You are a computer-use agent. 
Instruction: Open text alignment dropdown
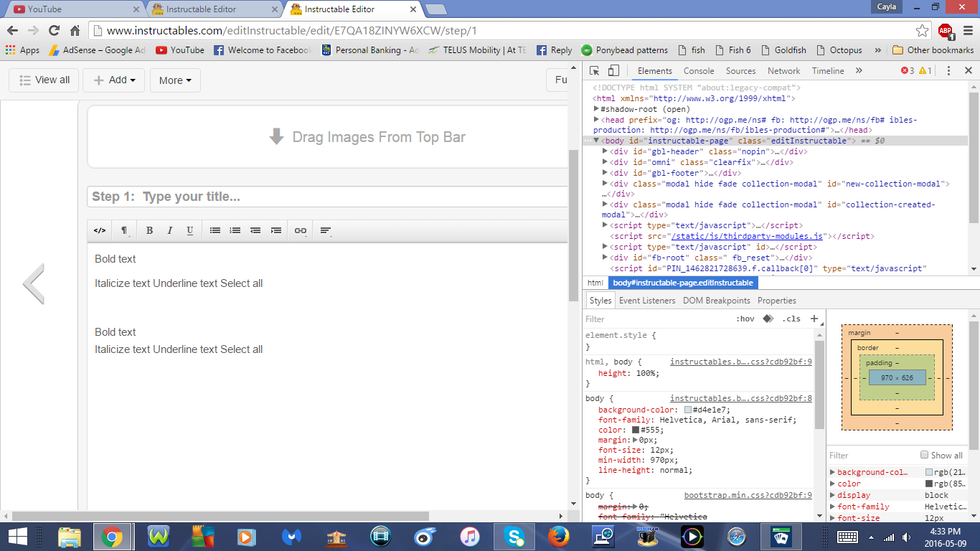(326, 231)
